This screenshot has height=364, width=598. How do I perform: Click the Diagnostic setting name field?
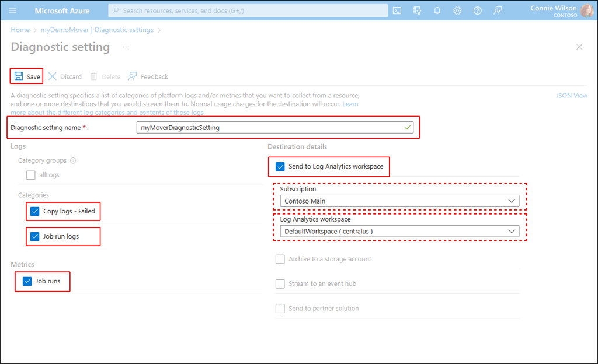pos(274,128)
